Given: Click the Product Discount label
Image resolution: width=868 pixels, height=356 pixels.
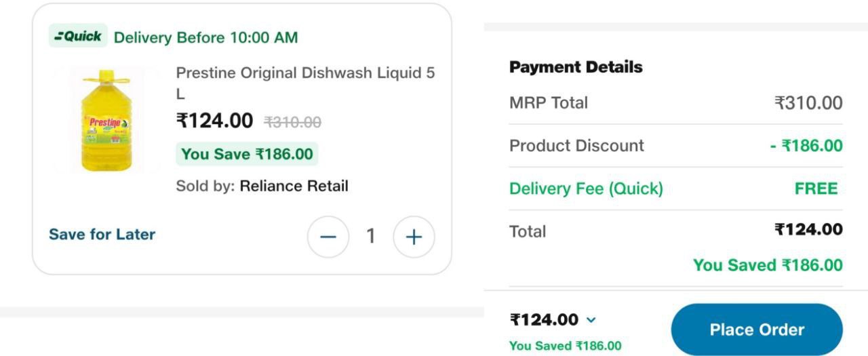Looking at the screenshot, I should [576, 146].
